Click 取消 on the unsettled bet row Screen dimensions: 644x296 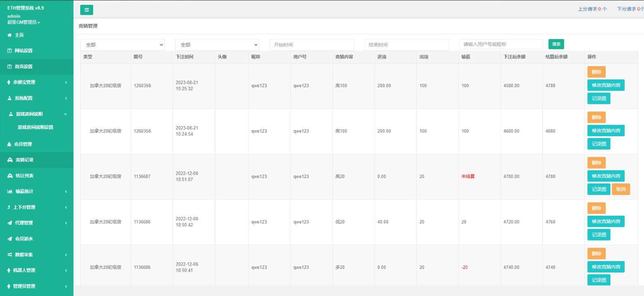[621, 189]
